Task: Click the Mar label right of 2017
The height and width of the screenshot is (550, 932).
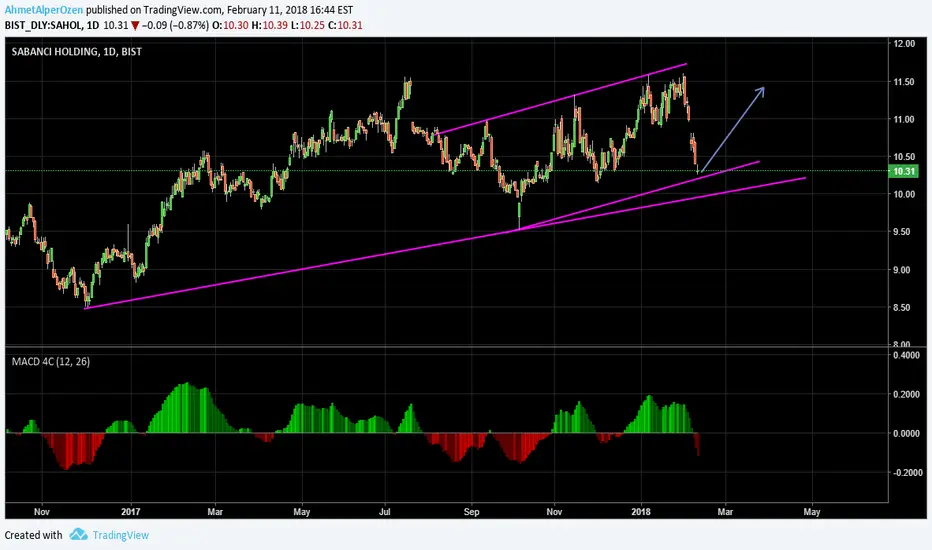Action: point(215,511)
